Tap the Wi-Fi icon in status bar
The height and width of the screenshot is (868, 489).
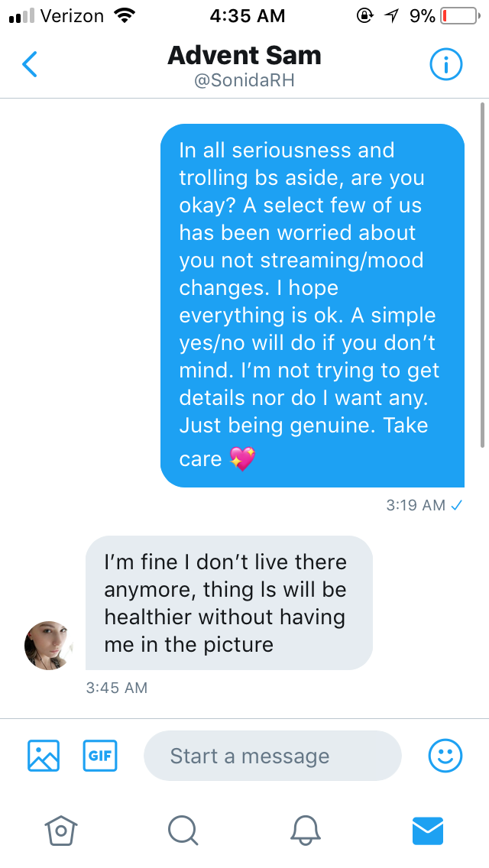(121, 15)
